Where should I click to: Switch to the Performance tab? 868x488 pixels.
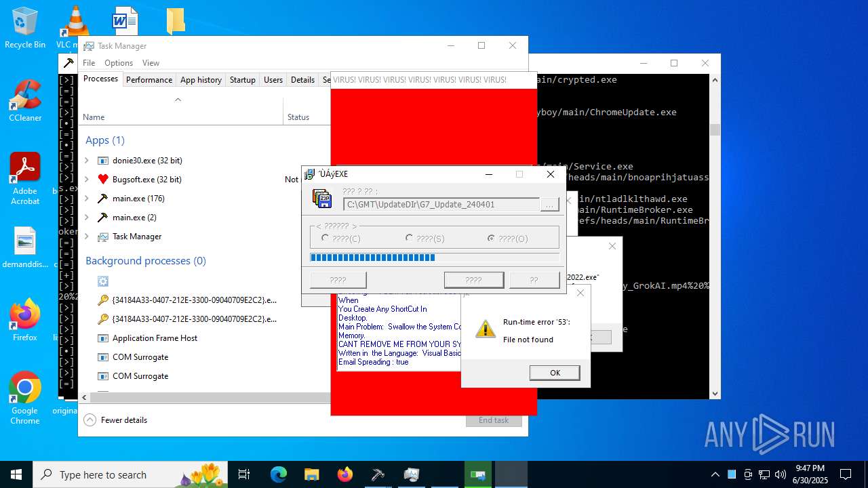click(149, 79)
